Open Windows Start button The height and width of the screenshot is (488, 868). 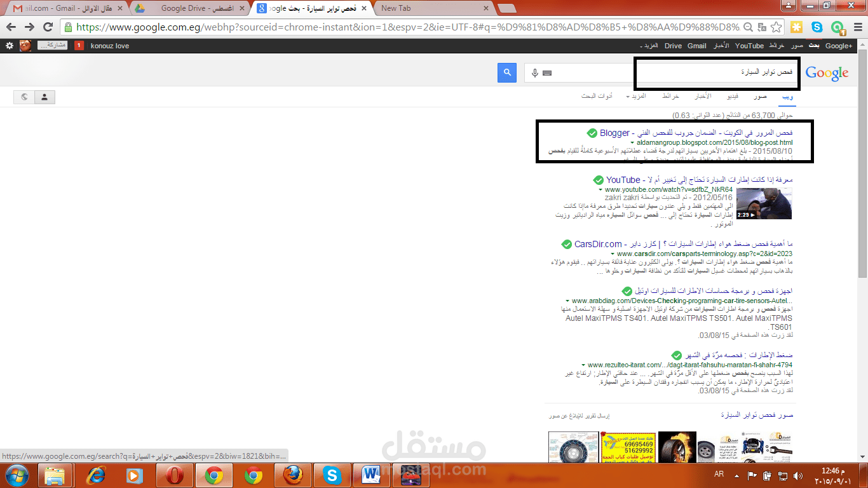tap(17, 475)
